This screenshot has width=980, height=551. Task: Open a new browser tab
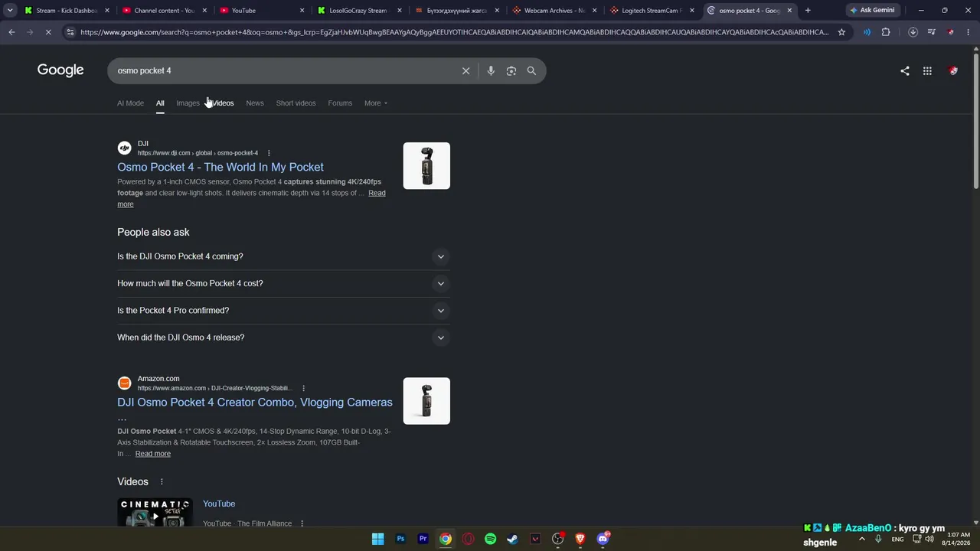808,11
